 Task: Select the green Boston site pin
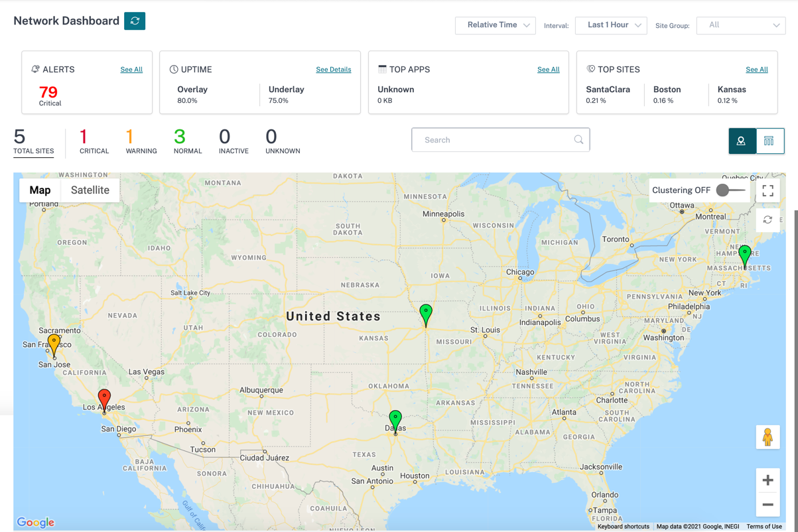tap(745, 257)
